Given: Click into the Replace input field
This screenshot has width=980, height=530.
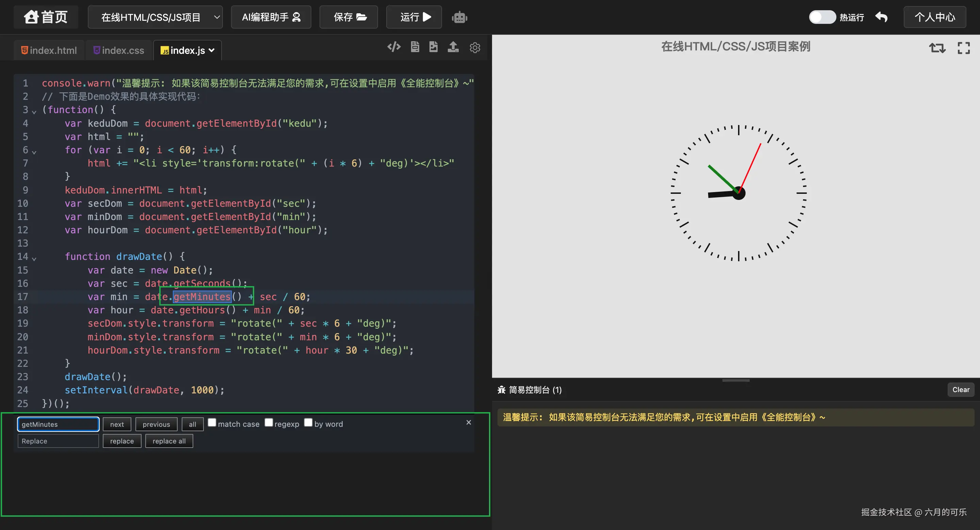Looking at the screenshot, I should [58, 441].
